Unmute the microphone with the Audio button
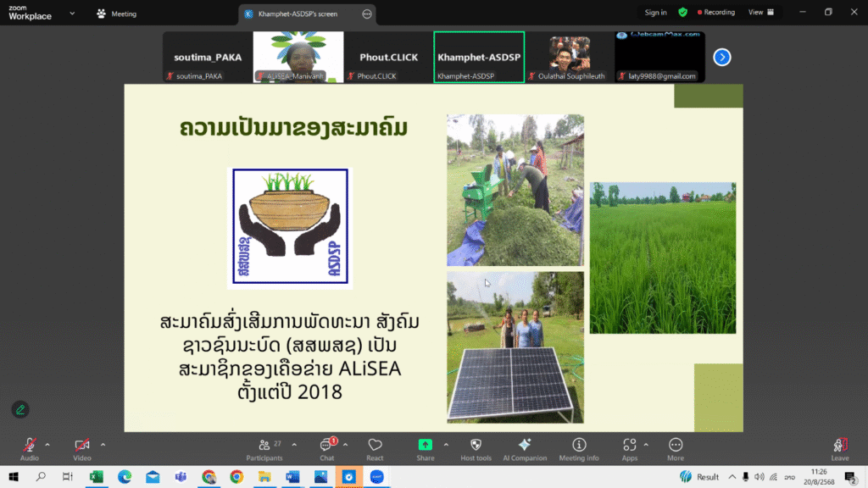The width and height of the screenshot is (868, 488). tap(30, 446)
